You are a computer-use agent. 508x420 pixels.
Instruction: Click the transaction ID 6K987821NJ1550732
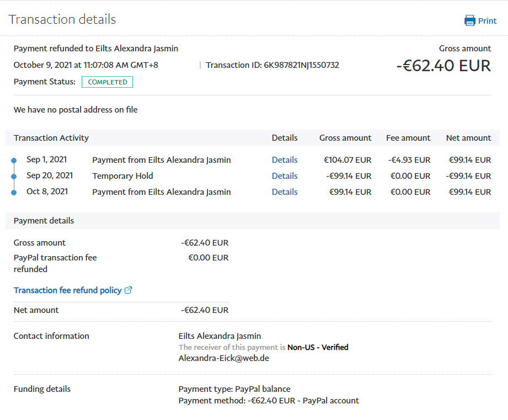[x=301, y=65]
